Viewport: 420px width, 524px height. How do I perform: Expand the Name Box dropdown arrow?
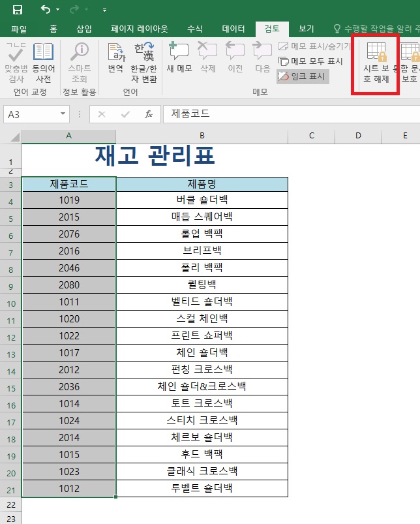[x=63, y=114]
